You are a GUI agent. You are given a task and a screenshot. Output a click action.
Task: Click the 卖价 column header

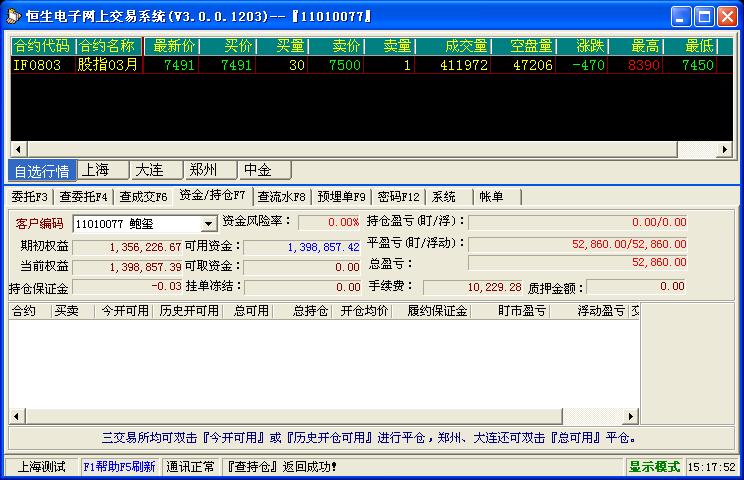pyautogui.click(x=337, y=46)
